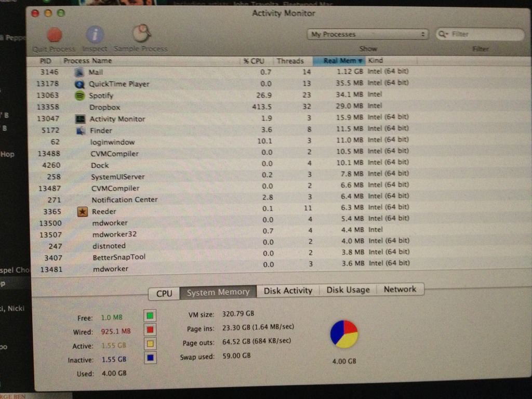Click the Reeder star icon in list
Viewport: 532px width, 399px height.
point(83,212)
